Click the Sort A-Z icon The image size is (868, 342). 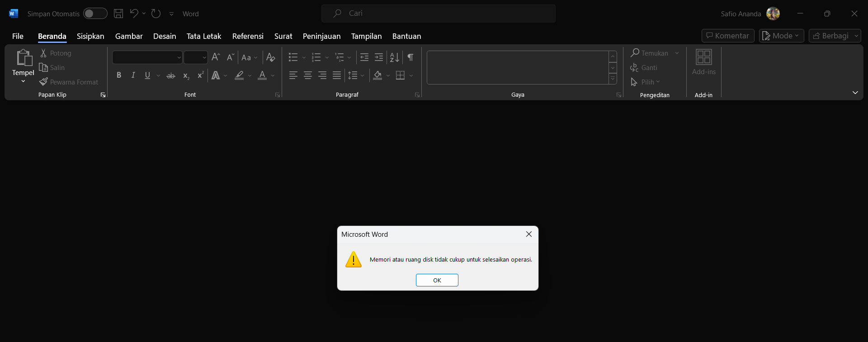click(395, 57)
